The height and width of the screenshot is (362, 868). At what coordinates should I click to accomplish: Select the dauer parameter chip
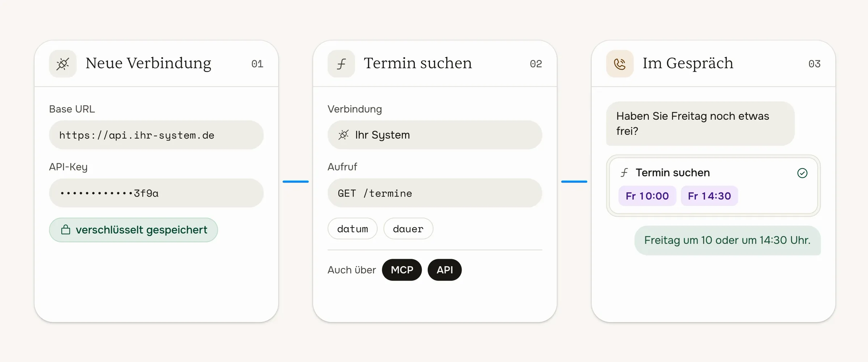click(408, 229)
